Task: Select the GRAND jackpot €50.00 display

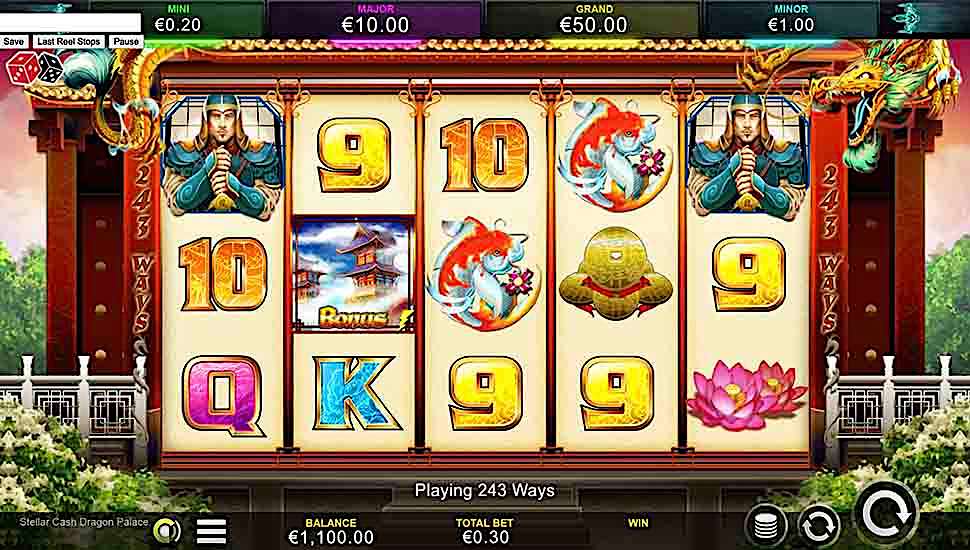Action: 593,19
